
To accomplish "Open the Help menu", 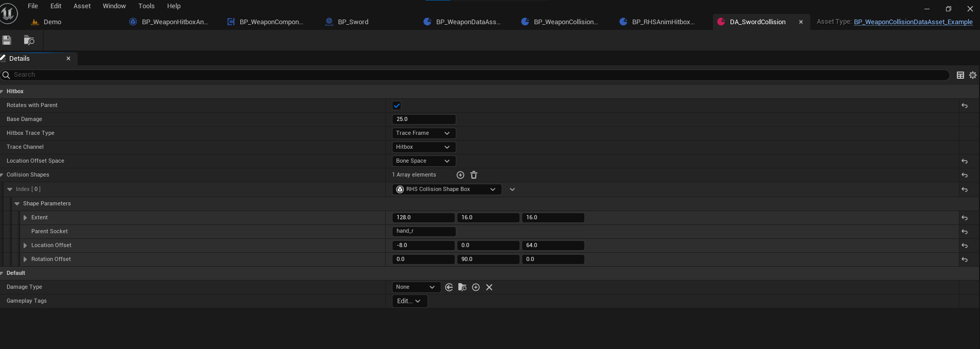I will [174, 6].
